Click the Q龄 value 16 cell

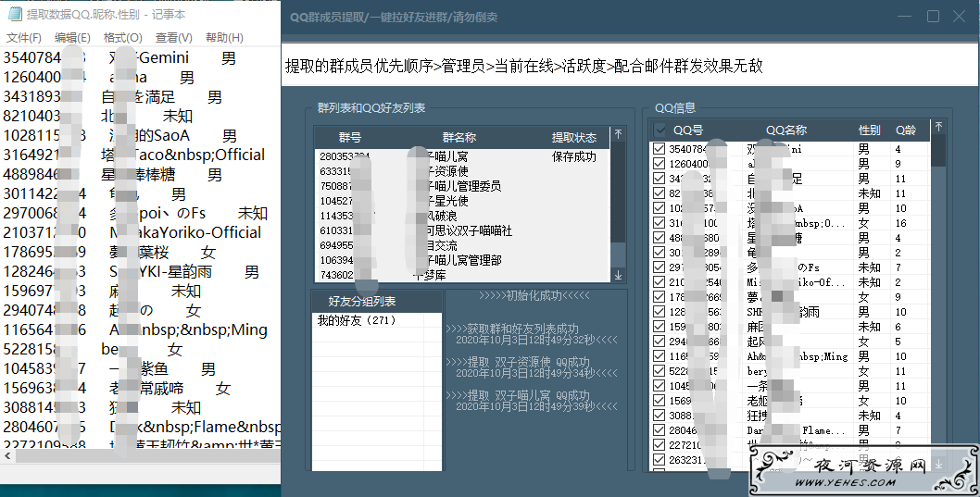[900, 223]
